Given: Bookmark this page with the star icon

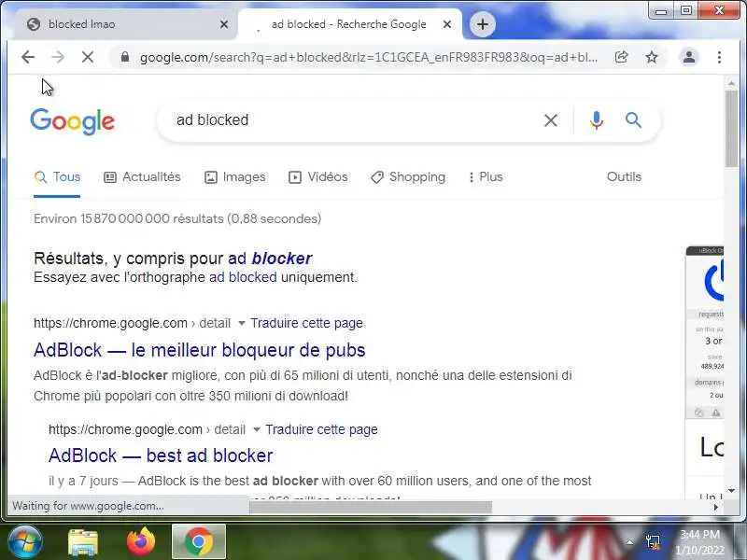Looking at the screenshot, I should pyautogui.click(x=651, y=57).
